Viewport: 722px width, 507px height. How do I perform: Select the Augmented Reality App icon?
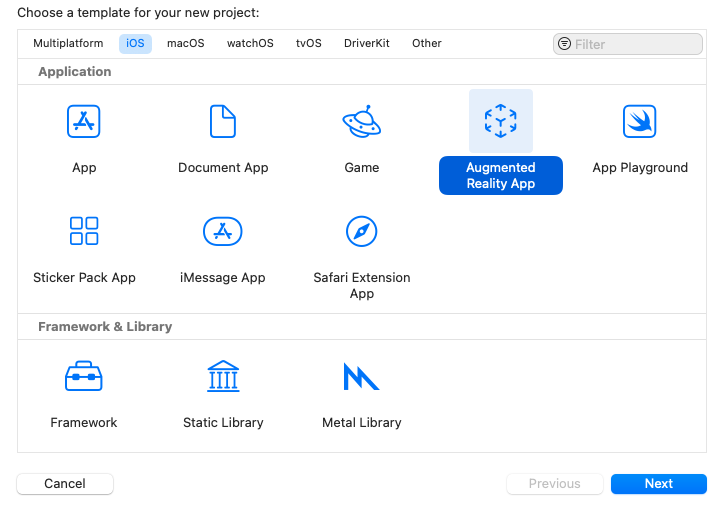500,121
